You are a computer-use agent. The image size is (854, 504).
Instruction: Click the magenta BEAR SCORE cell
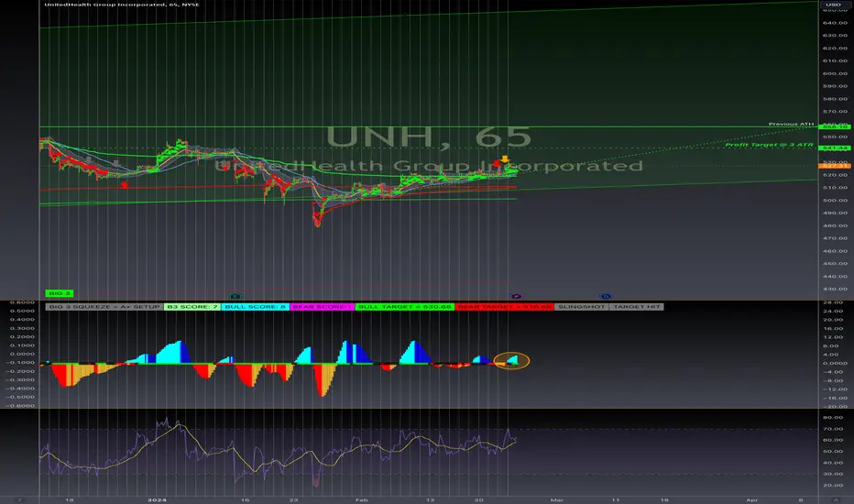click(322, 307)
